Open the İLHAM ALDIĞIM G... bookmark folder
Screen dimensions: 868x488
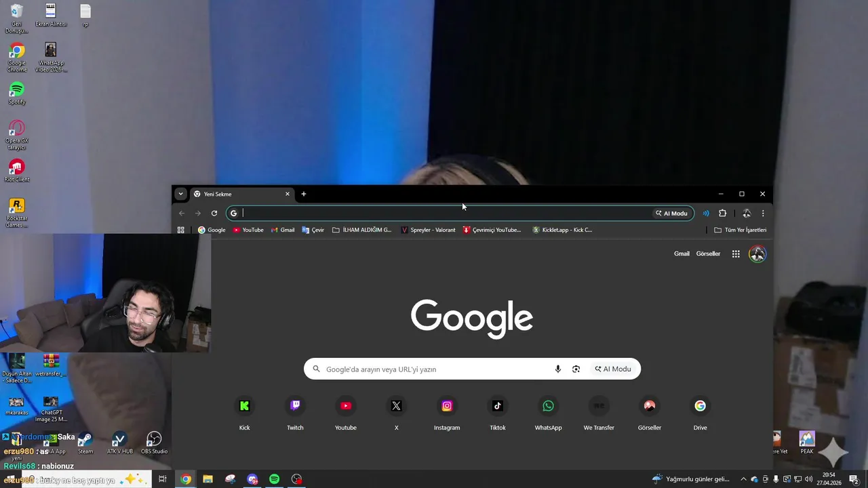pos(362,230)
